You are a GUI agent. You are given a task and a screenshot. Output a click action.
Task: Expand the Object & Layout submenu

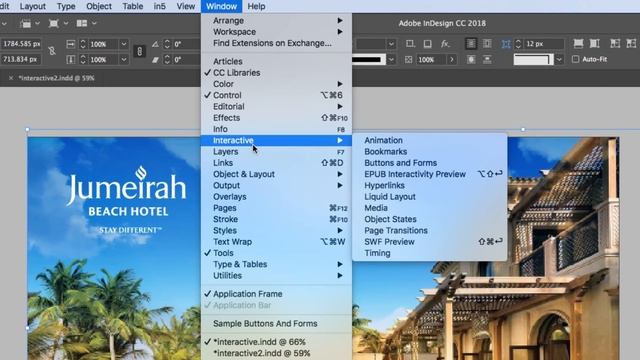[x=276, y=174]
